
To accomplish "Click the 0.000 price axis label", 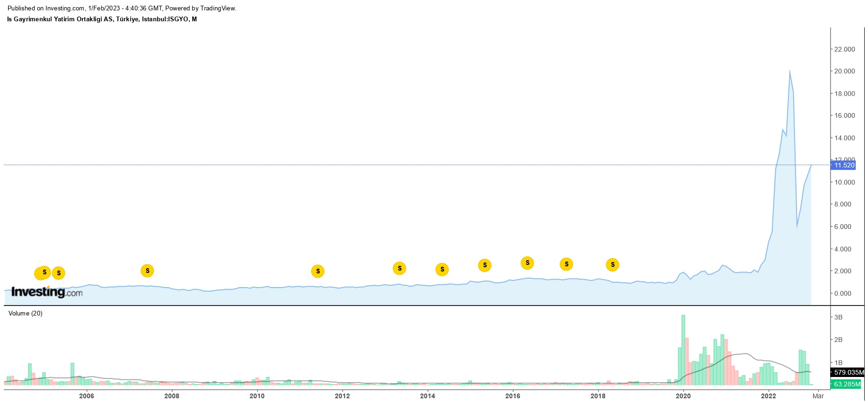I will tap(842, 293).
